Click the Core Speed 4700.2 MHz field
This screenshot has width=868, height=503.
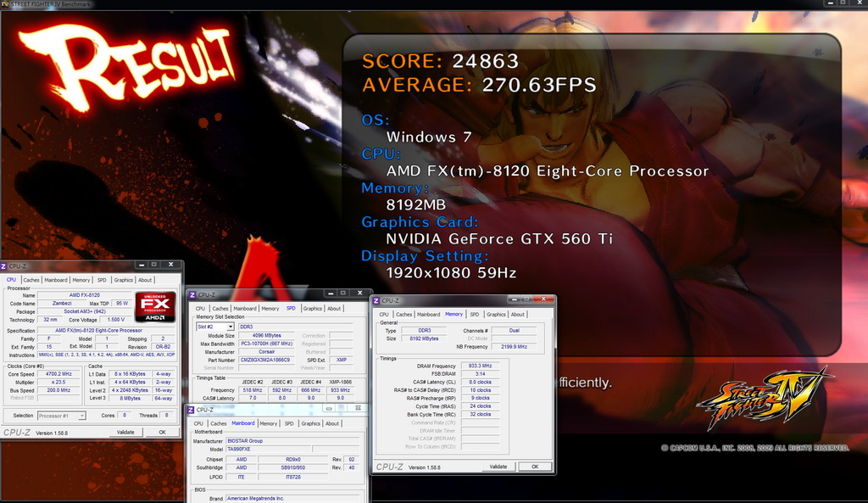point(58,374)
